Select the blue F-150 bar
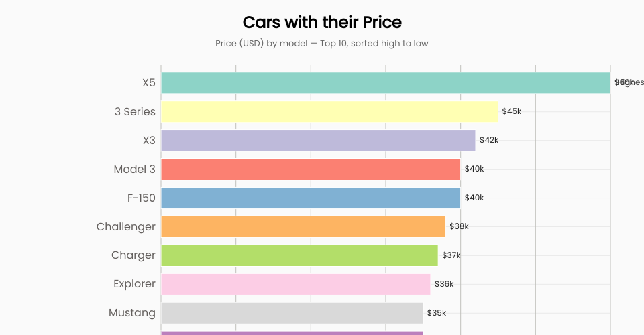This screenshot has width=644, height=335. pyautogui.click(x=311, y=198)
